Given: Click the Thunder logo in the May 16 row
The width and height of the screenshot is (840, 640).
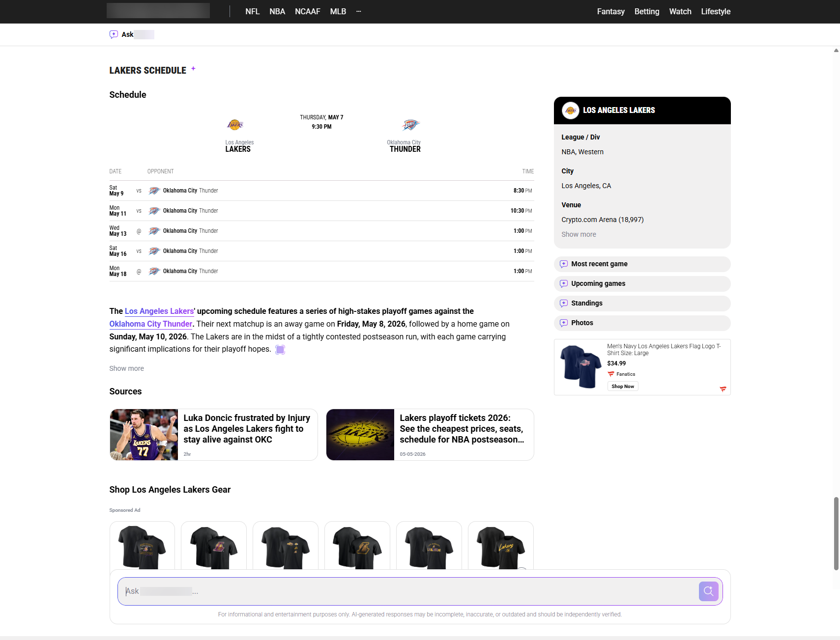Looking at the screenshot, I should pyautogui.click(x=154, y=251).
